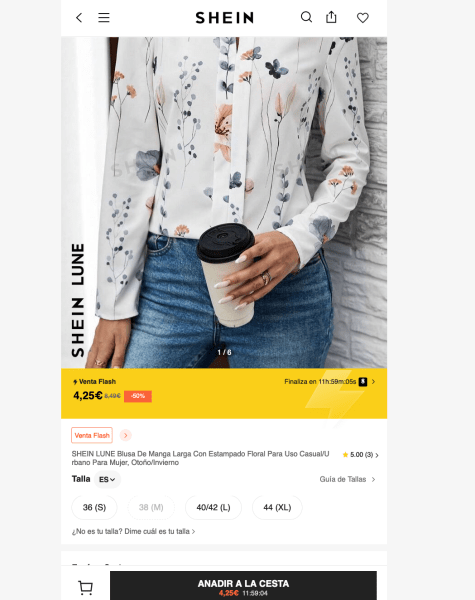Select size 40/42 (L)
This screenshot has height=600, width=475.
click(x=213, y=507)
